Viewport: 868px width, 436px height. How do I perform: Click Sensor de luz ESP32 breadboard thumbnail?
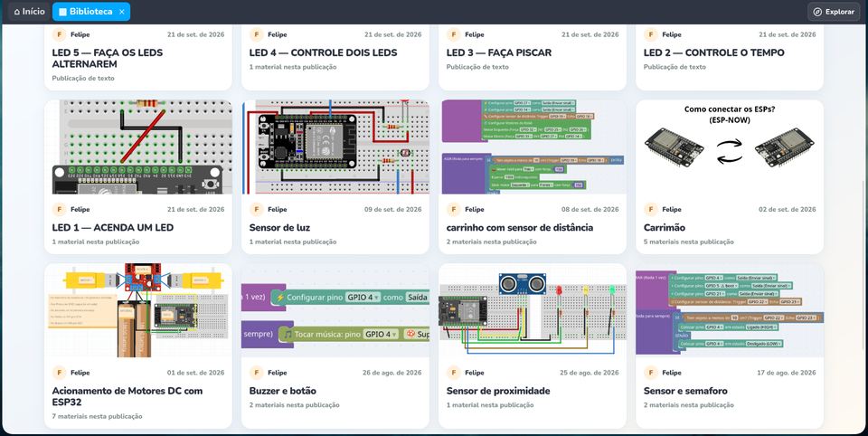(335, 147)
